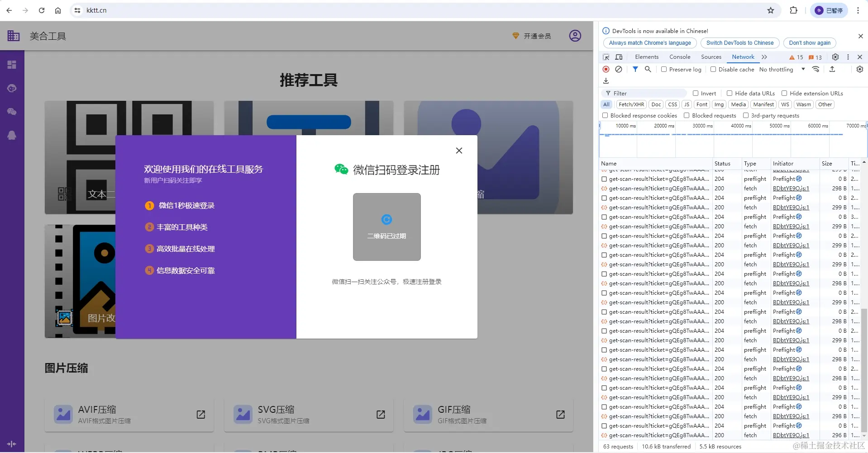This screenshot has width=868, height=453.
Task: Open the notification bell icon in the sidebar
Action: (x=12, y=135)
